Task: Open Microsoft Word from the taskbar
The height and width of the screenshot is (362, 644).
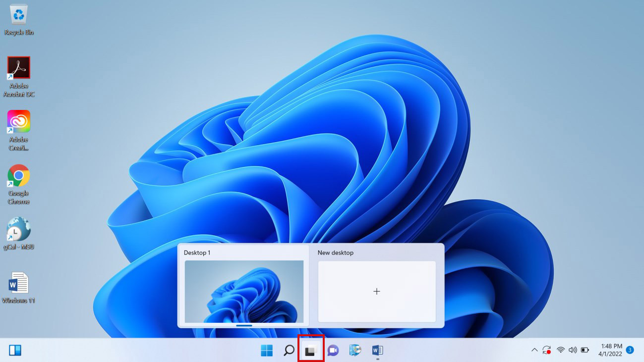Action: 377,351
